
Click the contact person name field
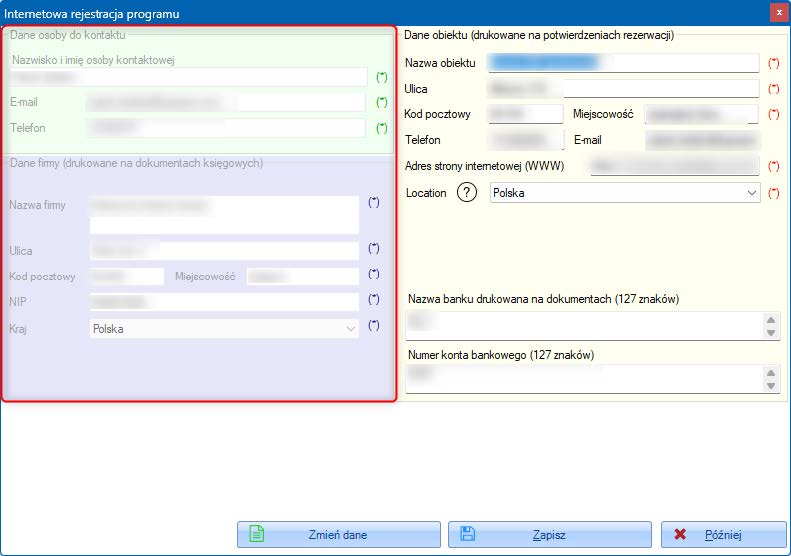point(188,77)
